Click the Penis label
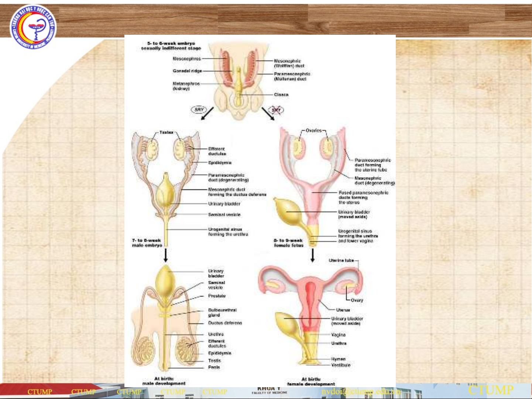 214,367
